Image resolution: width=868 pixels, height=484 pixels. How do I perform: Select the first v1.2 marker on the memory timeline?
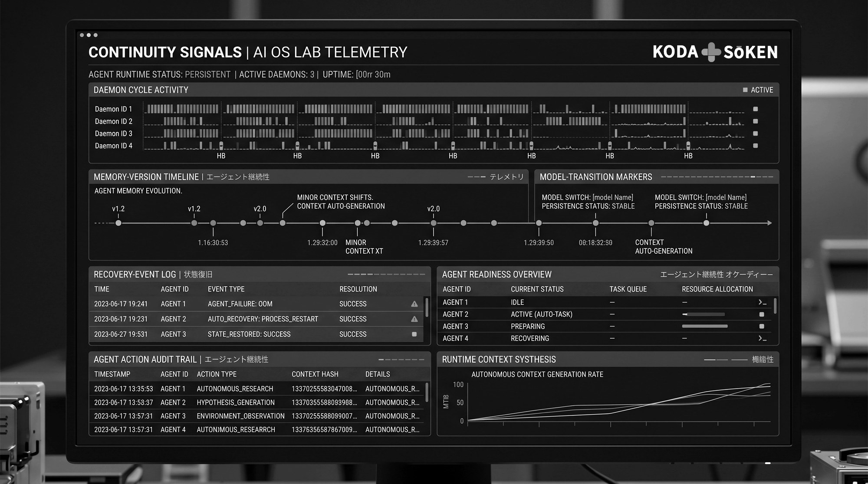(x=118, y=223)
